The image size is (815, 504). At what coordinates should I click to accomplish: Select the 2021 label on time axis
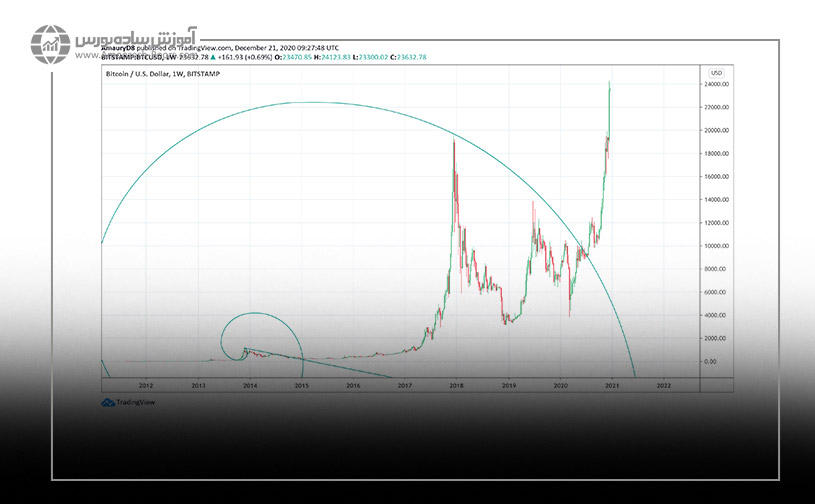pos(611,385)
